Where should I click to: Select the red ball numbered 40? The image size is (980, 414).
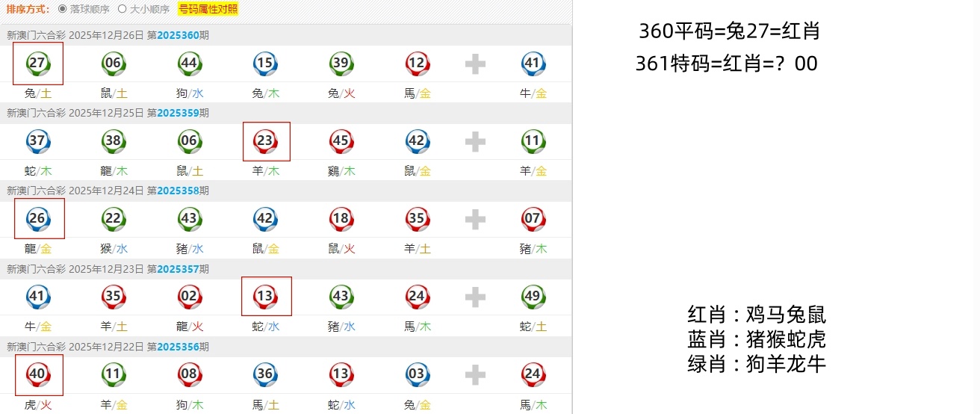click(37, 374)
